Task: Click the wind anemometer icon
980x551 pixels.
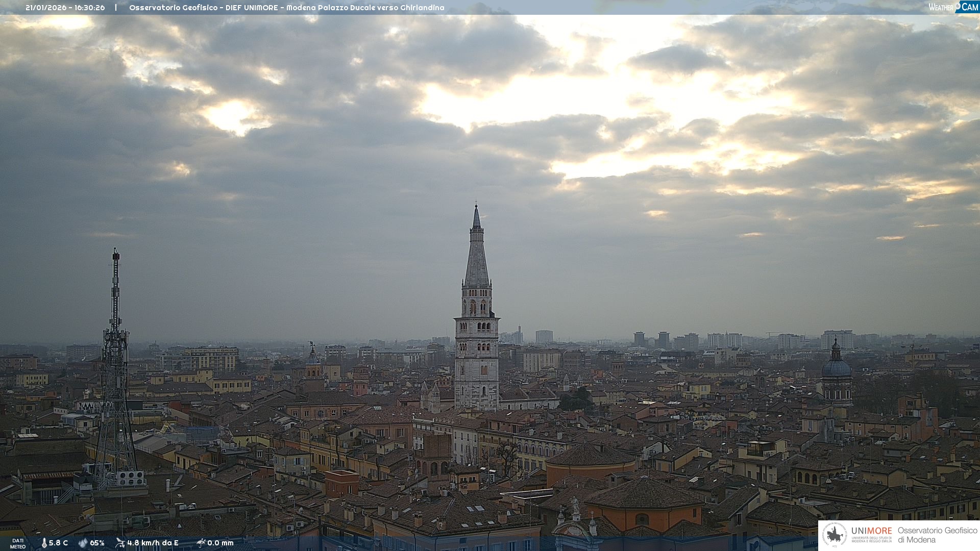Action: click(120, 543)
